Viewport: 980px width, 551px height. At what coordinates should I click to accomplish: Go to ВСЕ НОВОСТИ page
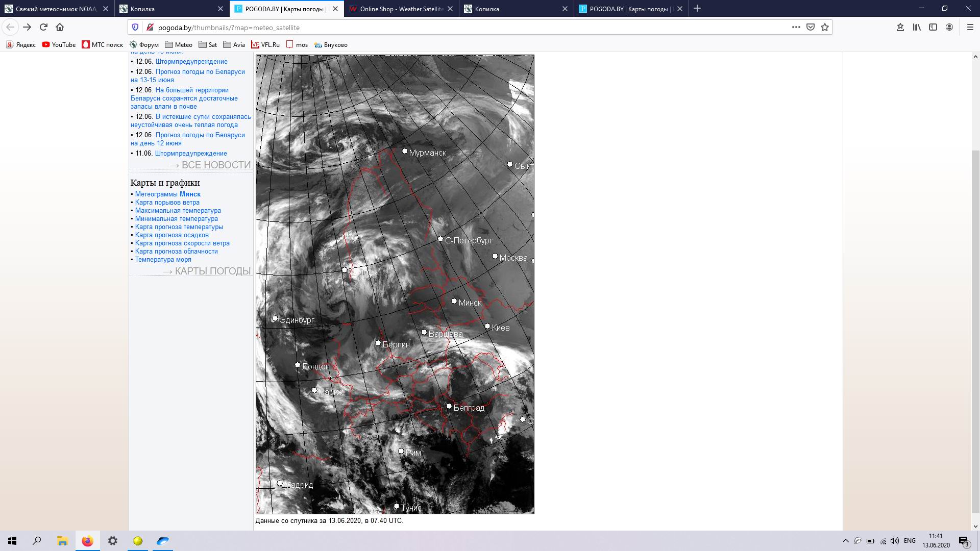pyautogui.click(x=210, y=165)
